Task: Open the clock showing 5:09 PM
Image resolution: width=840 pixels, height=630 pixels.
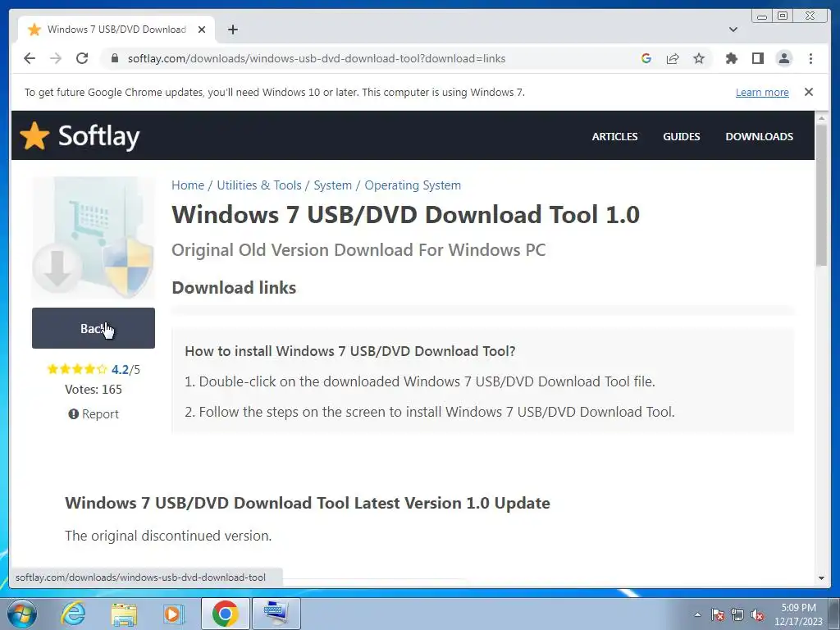Action: click(798, 614)
